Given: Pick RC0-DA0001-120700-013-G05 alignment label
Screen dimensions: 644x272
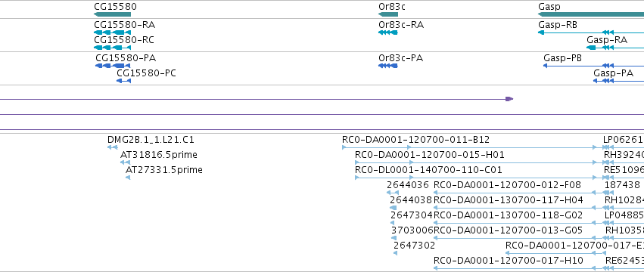Looking at the screenshot, I should (509, 231).
